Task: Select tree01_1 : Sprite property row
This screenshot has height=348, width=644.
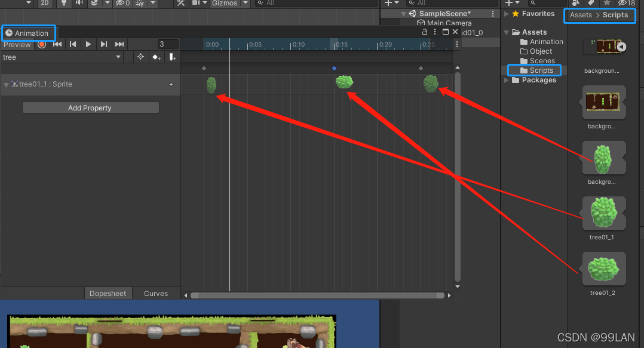Action: (x=90, y=84)
